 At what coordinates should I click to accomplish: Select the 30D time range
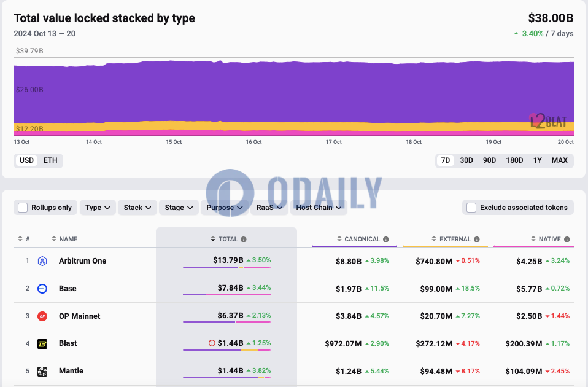tap(466, 160)
